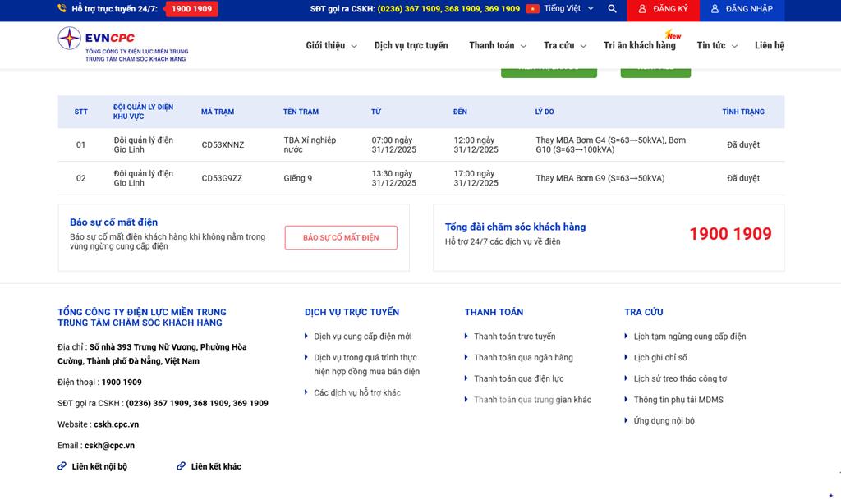Click the link icon beside Liên kết nội bộ
The width and height of the screenshot is (841, 504).
tap(62, 466)
